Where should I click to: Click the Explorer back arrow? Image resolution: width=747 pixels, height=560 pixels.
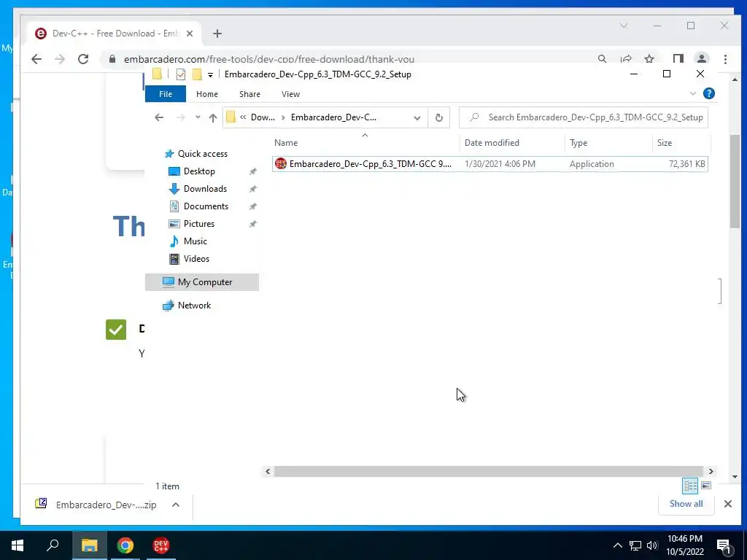coord(159,117)
